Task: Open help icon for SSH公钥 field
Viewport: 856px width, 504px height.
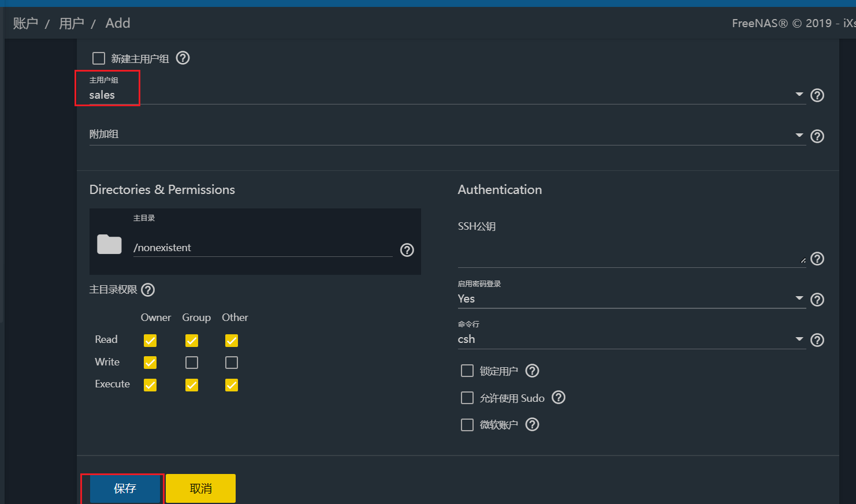Action: [817, 259]
